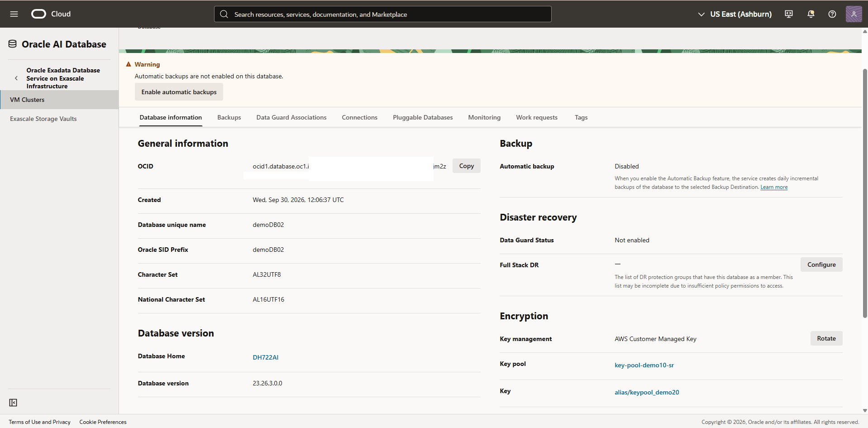Collapse the sidebar with the panel icon

(x=13, y=403)
